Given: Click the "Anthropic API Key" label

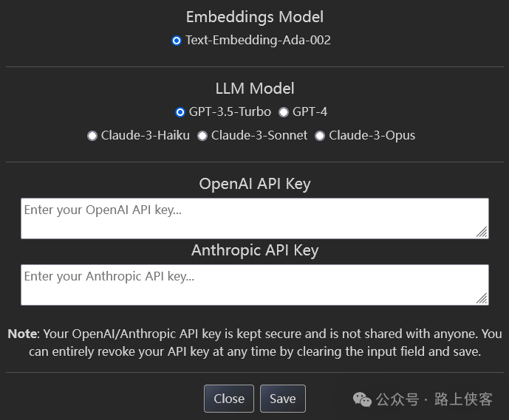Looking at the screenshot, I should pyautogui.click(x=254, y=250).
